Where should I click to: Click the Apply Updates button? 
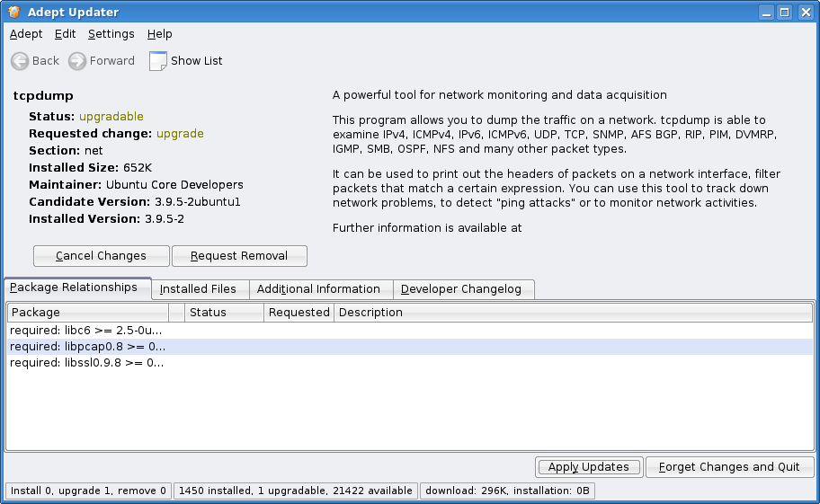589,467
